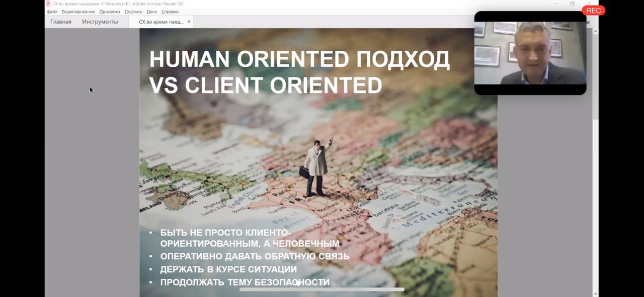Restore down the Acrobat Reader window
This screenshot has width=644, height=297.
(572, 4)
